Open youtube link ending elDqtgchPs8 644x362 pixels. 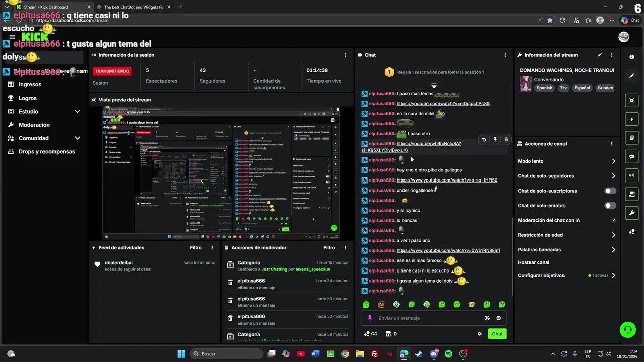click(x=443, y=104)
